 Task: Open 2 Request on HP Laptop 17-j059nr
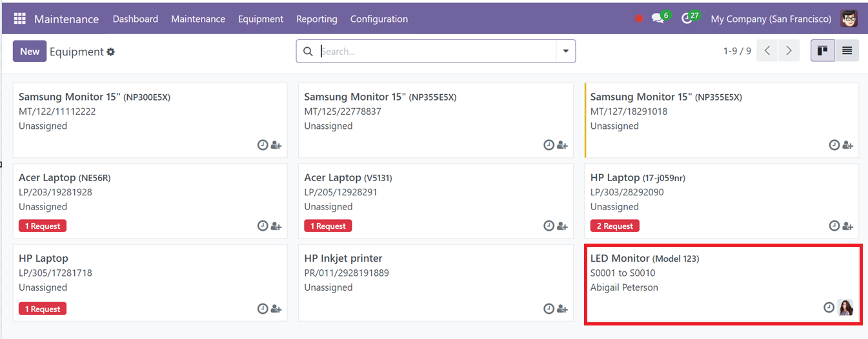[x=615, y=226]
